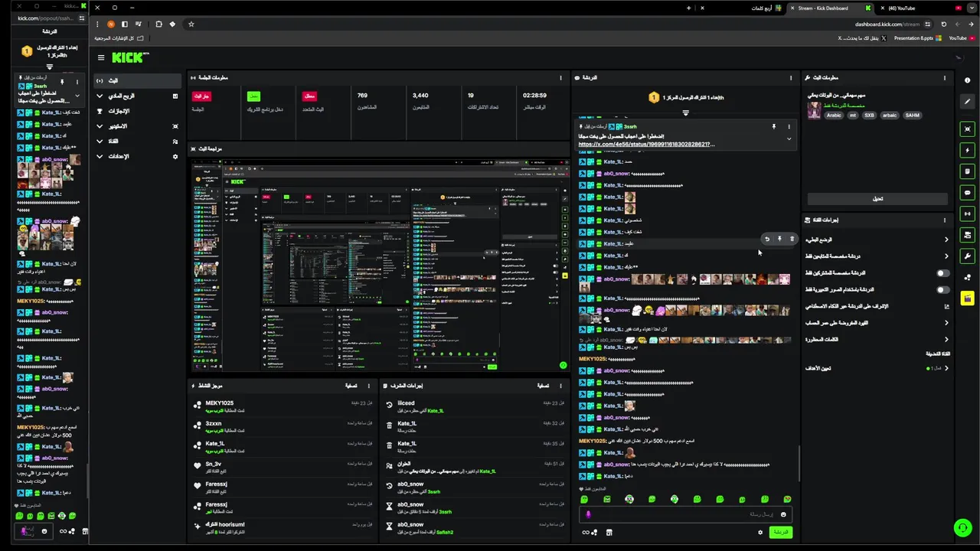Open banned words row chevron
Image resolution: width=980 pixels, height=551 pixels.
click(946, 339)
